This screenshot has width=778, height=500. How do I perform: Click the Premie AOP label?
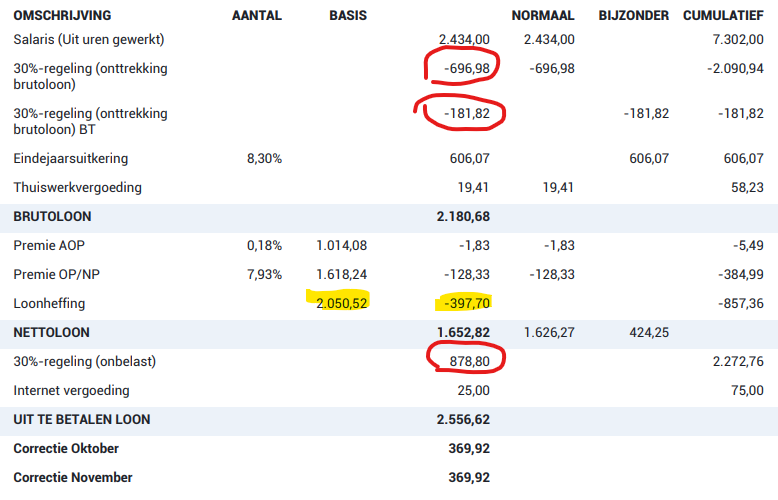point(49,246)
